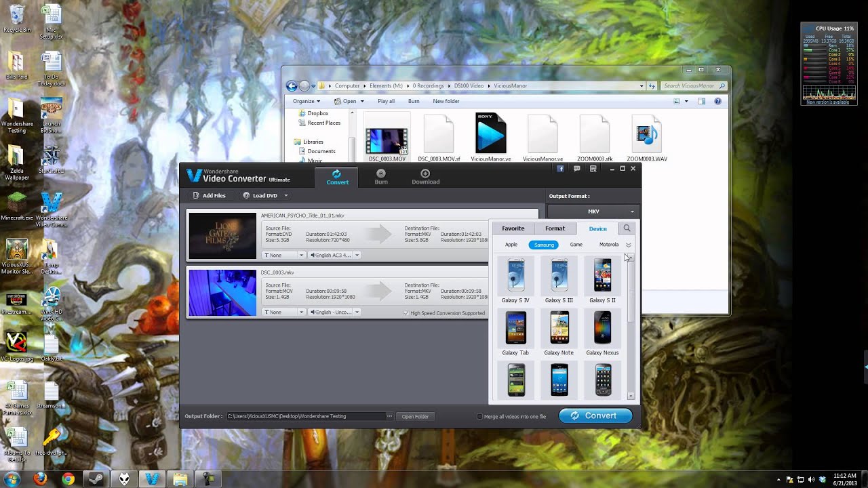Choose the Galaxy S IV device preset

coord(515,280)
